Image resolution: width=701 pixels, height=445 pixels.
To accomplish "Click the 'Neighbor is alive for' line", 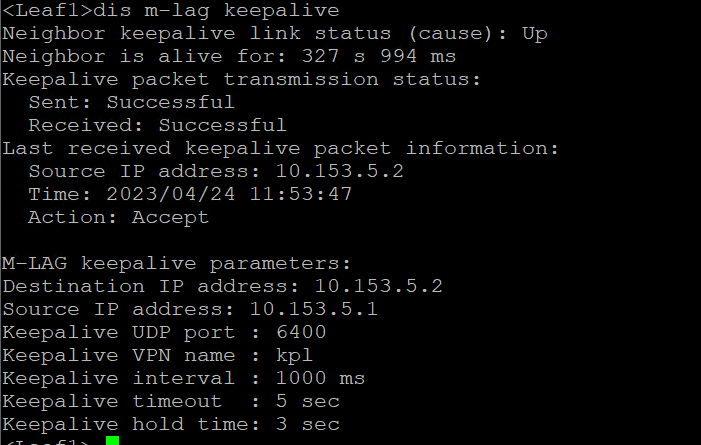I will pos(229,57).
